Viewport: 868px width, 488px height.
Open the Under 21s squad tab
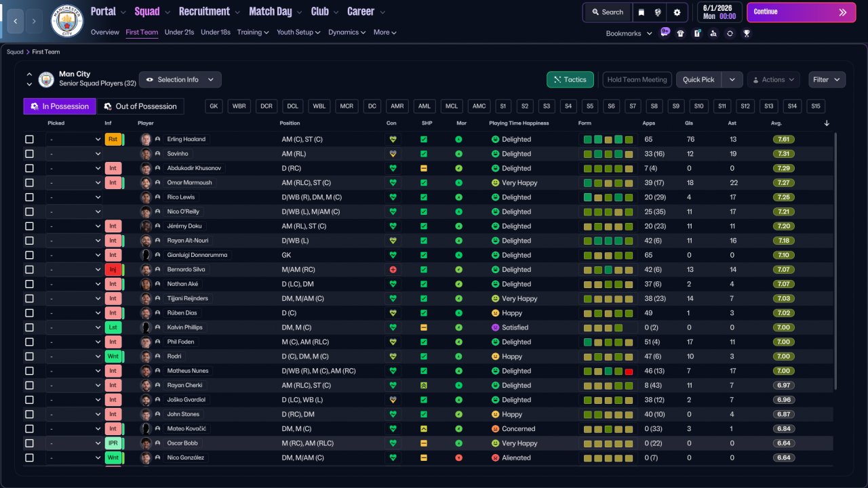point(179,32)
